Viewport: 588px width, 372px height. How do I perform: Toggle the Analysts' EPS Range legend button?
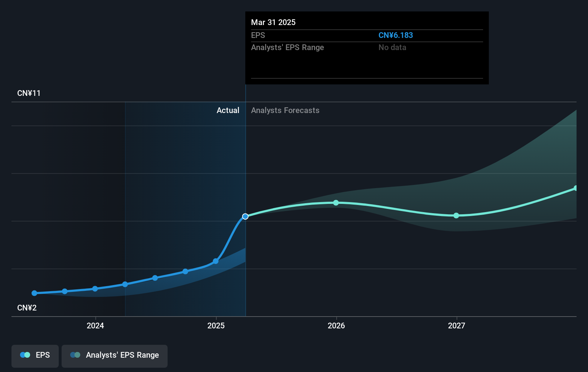click(x=115, y=356)
